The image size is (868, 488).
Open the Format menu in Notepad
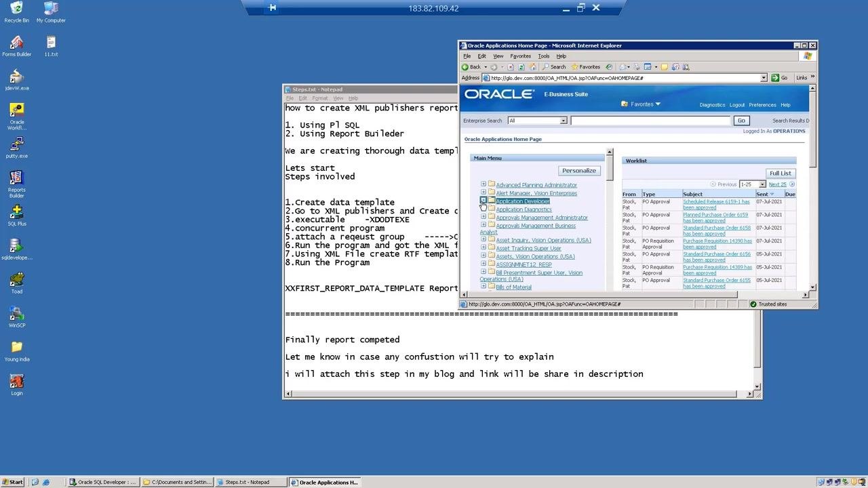(x=320, y=98)
